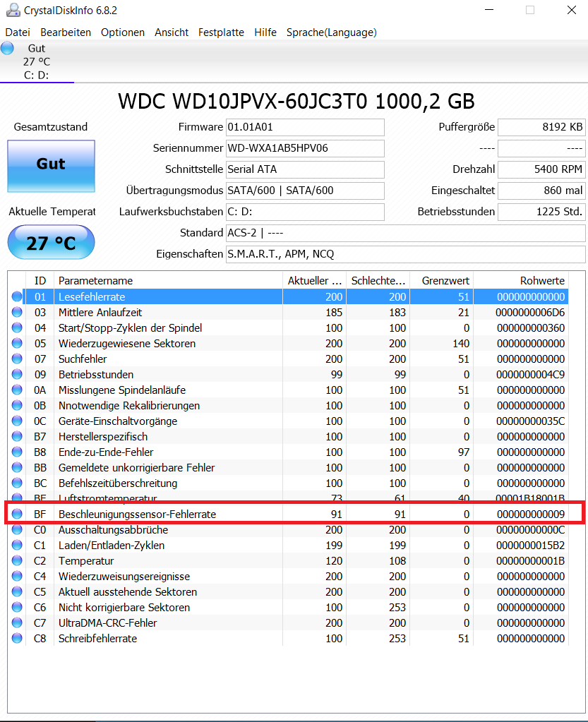588x722 pixels.
Task: Click status icon of Herstellerspezifisch row
Action: [x=17, y=436]
